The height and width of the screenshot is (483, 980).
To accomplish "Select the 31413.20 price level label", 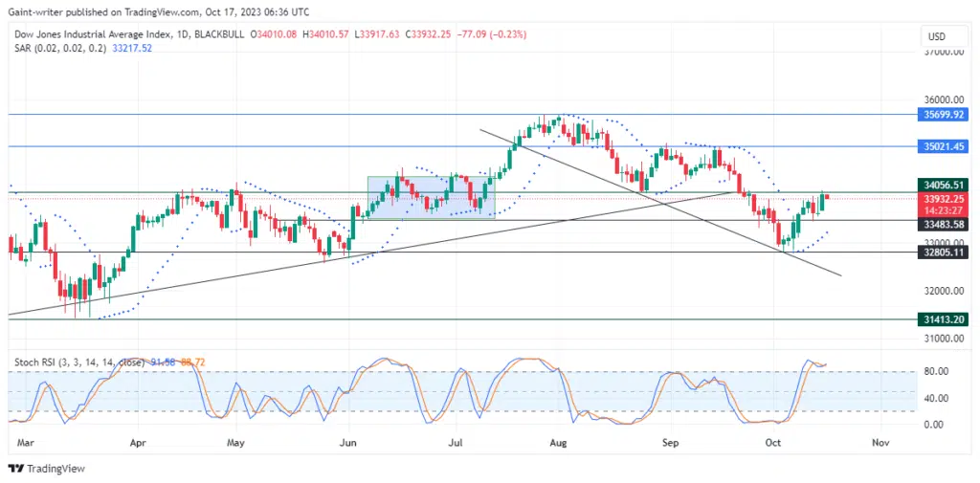I will point(945,319).
